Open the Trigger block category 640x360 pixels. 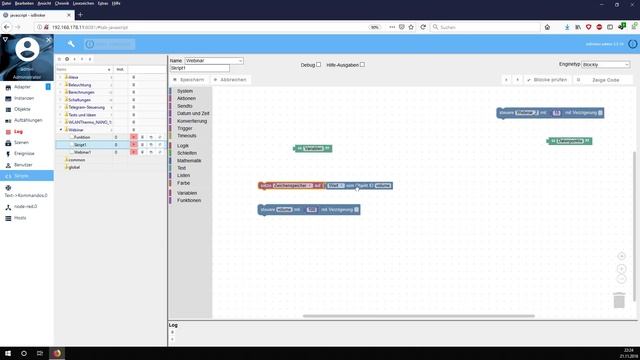[x=184, y=128]
